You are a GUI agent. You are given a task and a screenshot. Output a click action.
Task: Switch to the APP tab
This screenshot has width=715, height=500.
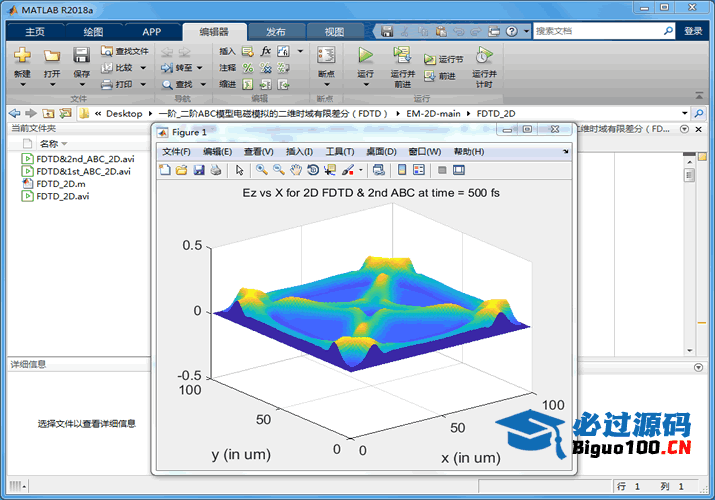151,31
